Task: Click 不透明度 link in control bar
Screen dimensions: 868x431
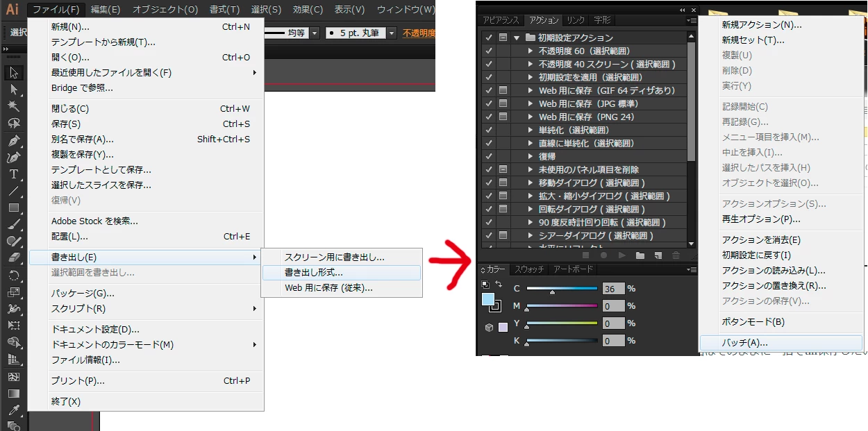Action: (419, 33)
